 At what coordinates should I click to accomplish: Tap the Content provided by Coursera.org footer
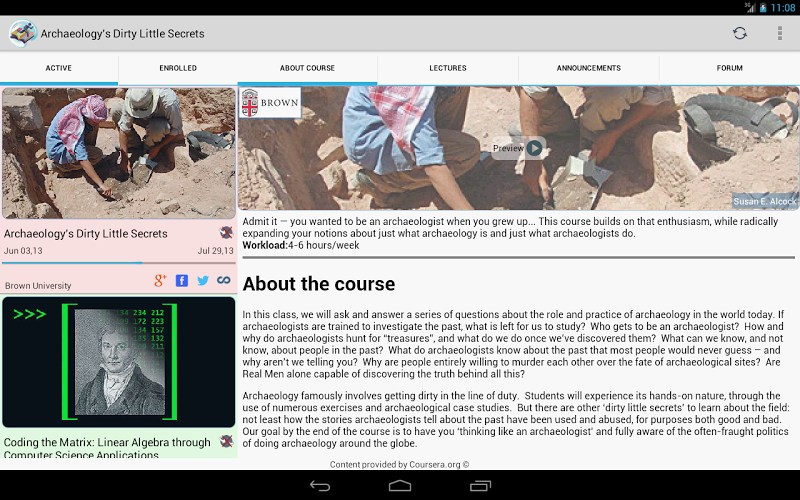(399, 464)
